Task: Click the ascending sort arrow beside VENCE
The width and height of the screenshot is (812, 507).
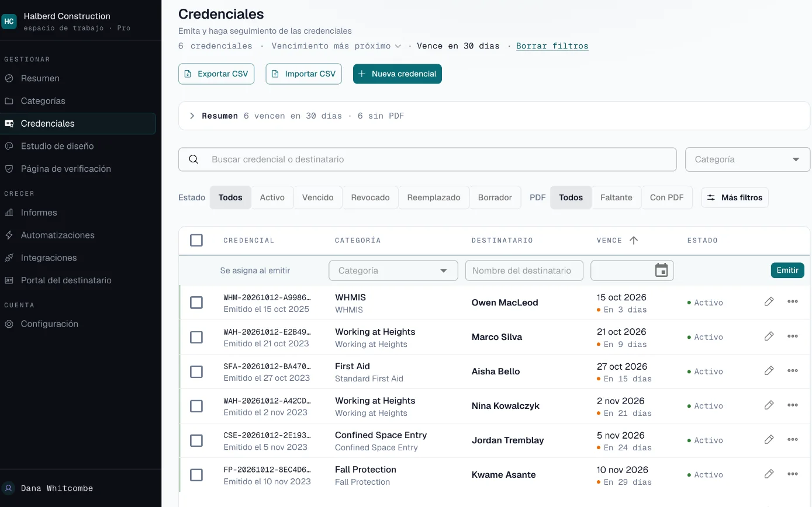Action: point(634,240)
